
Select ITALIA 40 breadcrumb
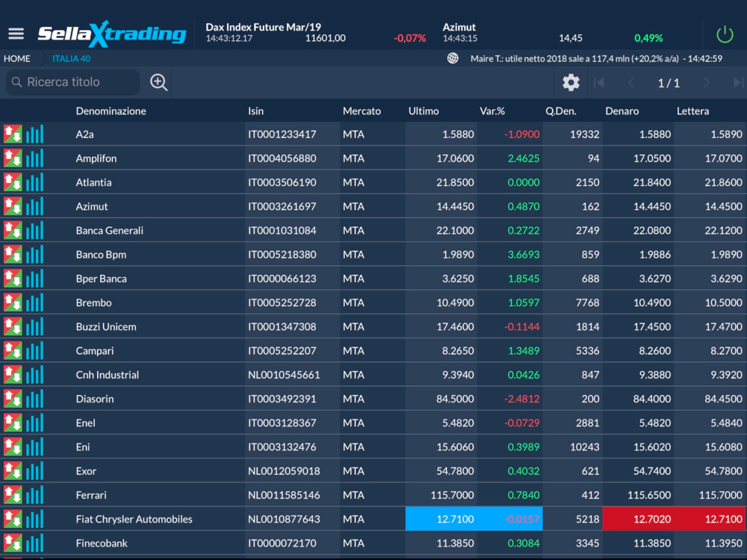(x=72, y=58)
